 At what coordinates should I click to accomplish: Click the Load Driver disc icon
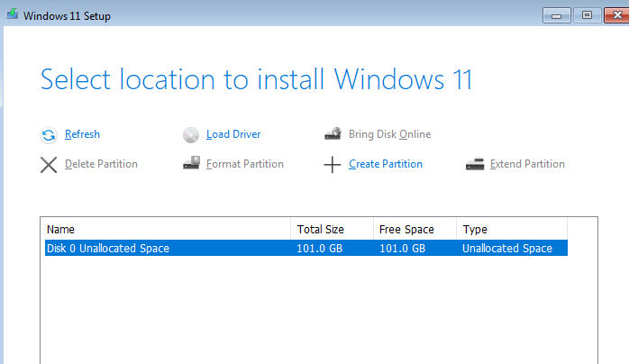pos(191,135)
